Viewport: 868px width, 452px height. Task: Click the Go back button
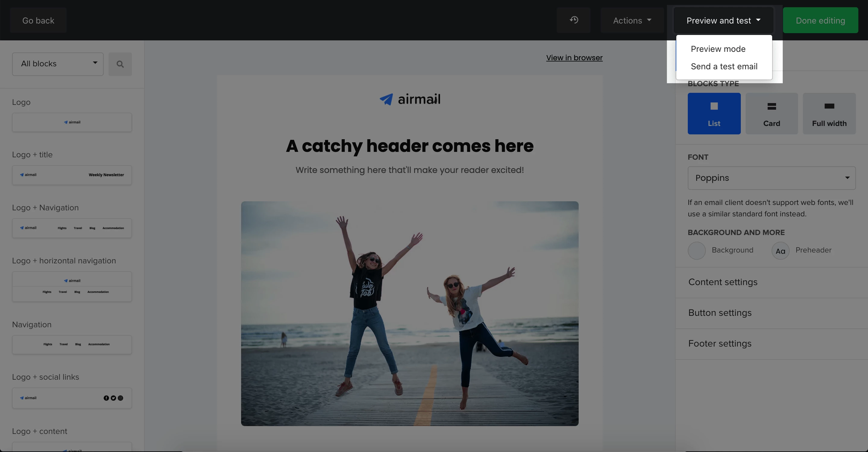(38, 20)
